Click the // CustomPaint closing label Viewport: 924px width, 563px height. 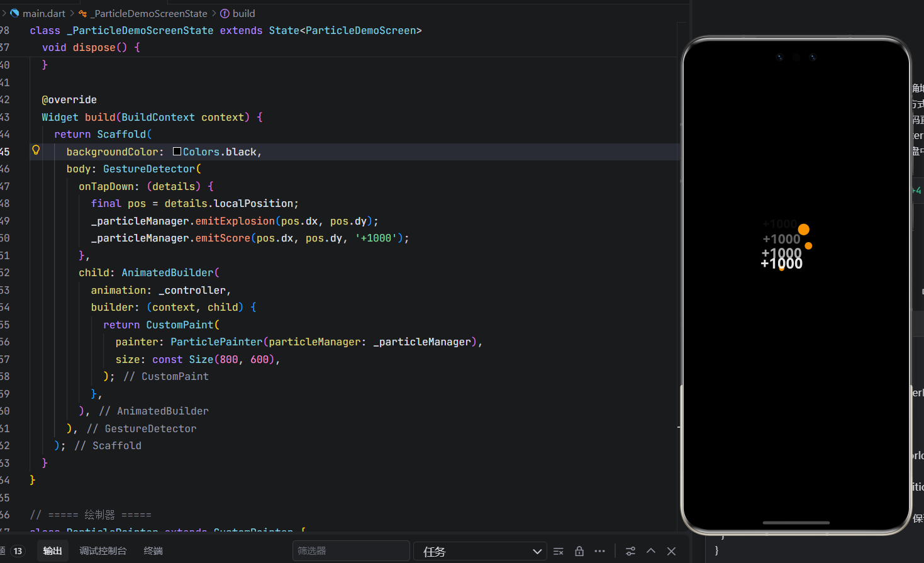166,376
